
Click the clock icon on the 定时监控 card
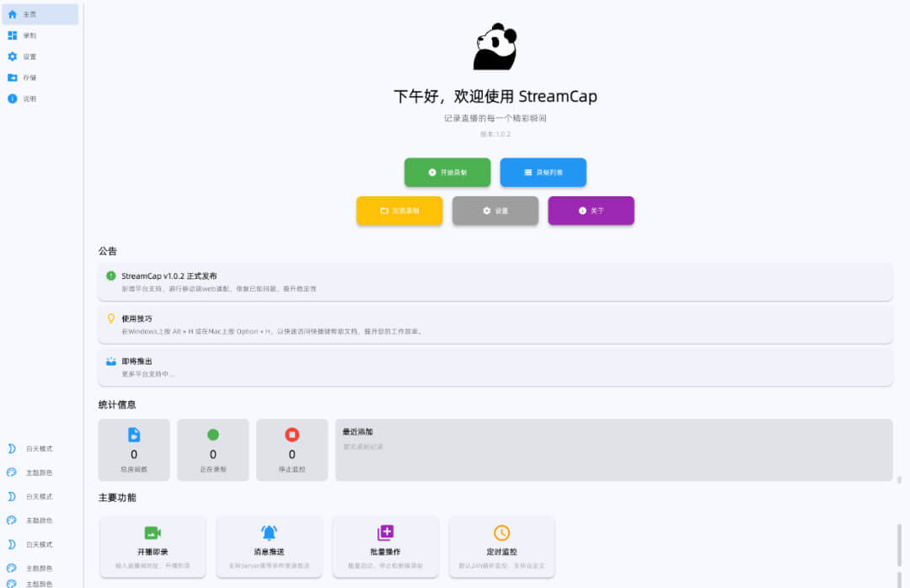pos(501,532)
